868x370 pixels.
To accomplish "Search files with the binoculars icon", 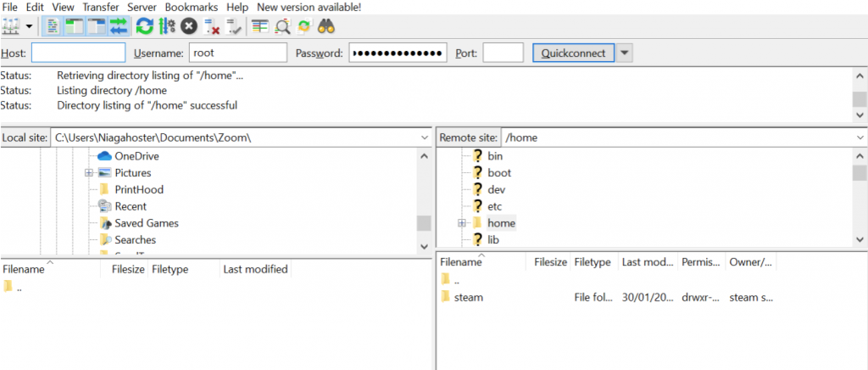I will 326,26.
